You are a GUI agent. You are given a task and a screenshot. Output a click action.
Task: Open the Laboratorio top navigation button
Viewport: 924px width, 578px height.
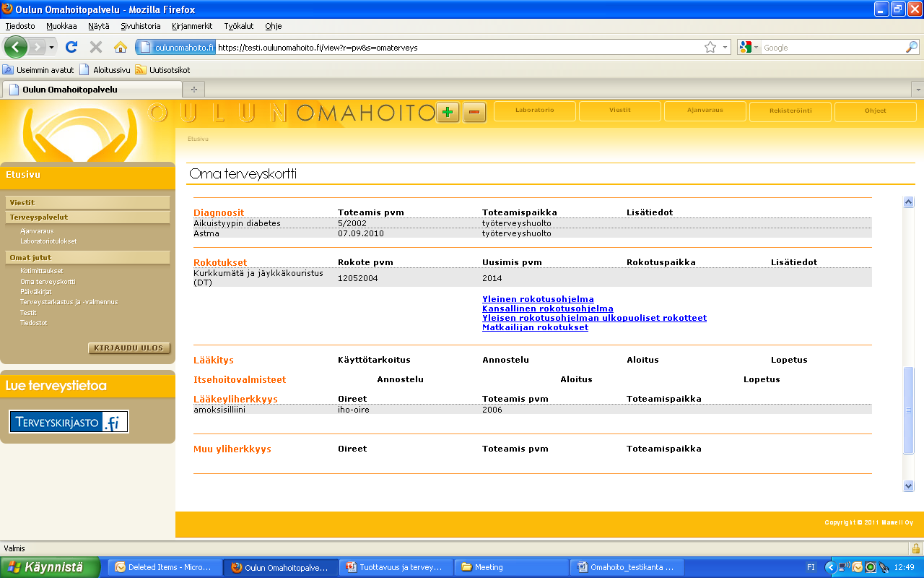535,111
